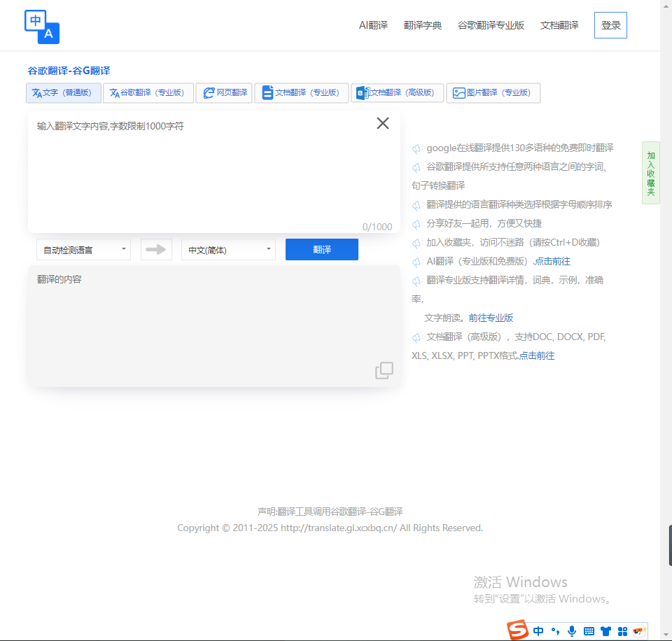Follow the 点击前往 link after AI翻译
672x641 pixels.
point(552,262)
